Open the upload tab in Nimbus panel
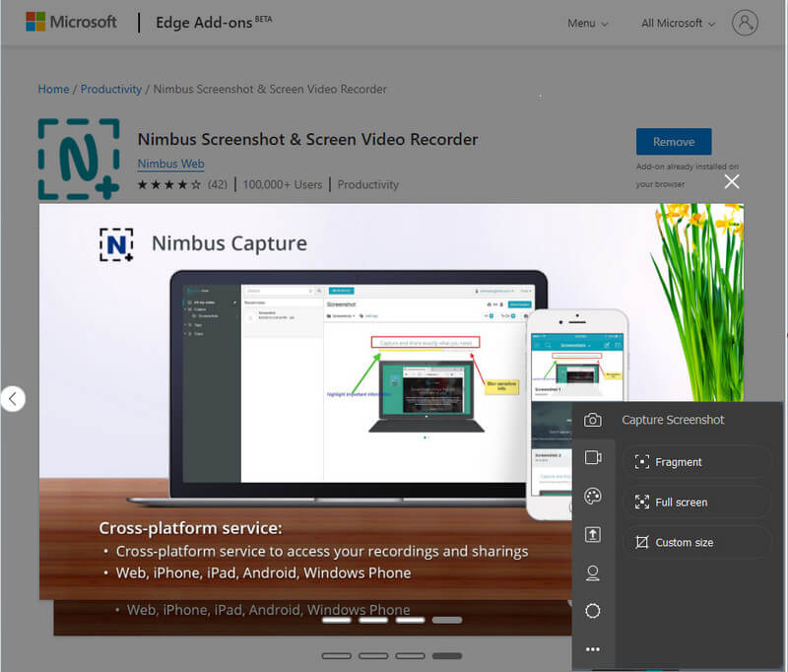Image resolution: width=788 pixels, height=672 pixels. point(593,534)
